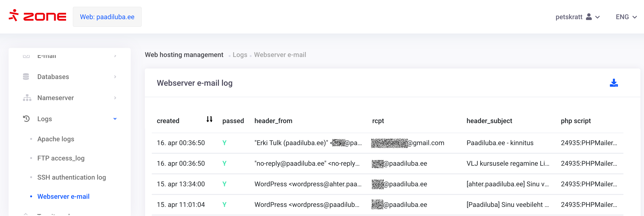The image size is (644, 216).
Task: Click the Zone logo
Action: point(38,16)
